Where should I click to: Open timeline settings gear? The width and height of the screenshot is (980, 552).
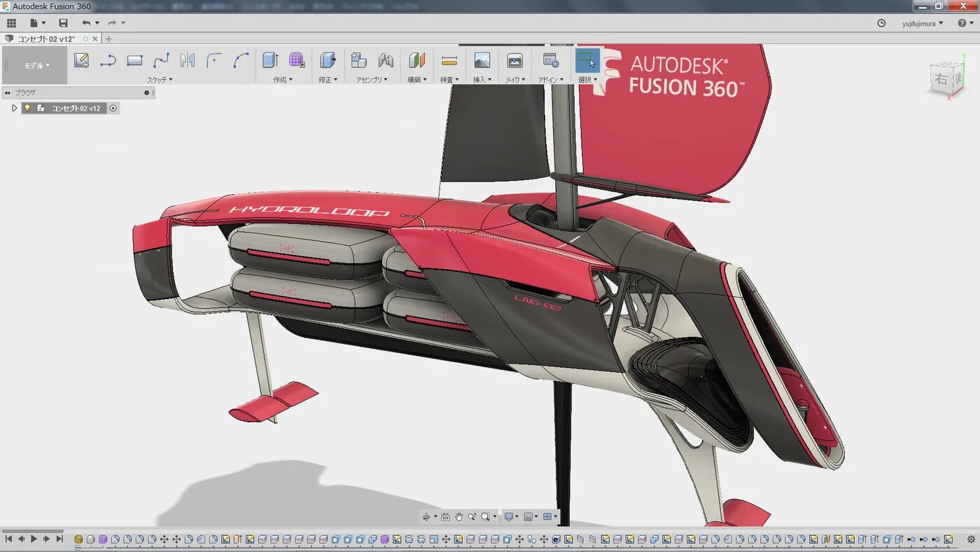coord(971,539)
